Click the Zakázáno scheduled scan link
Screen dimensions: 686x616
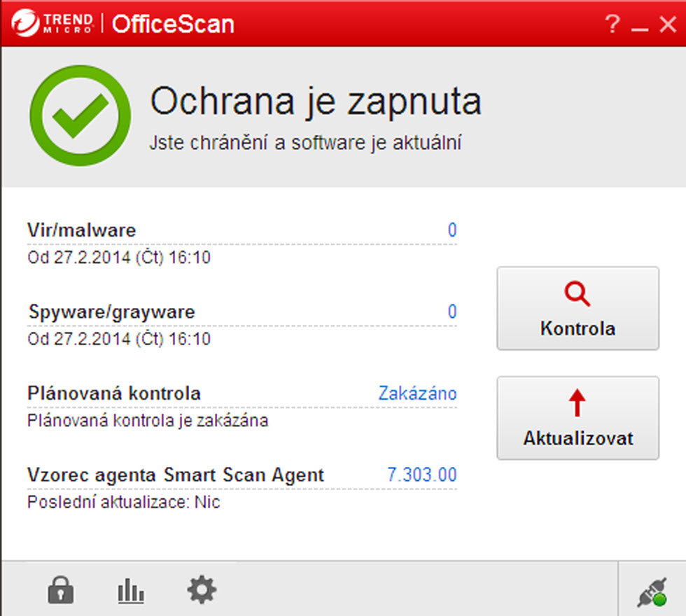pos(417,393)
